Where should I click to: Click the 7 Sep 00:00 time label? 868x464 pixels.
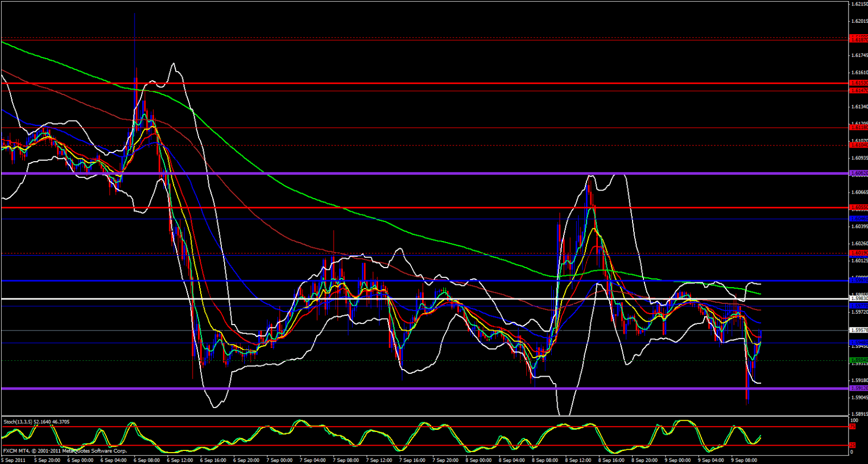(279, 460)
